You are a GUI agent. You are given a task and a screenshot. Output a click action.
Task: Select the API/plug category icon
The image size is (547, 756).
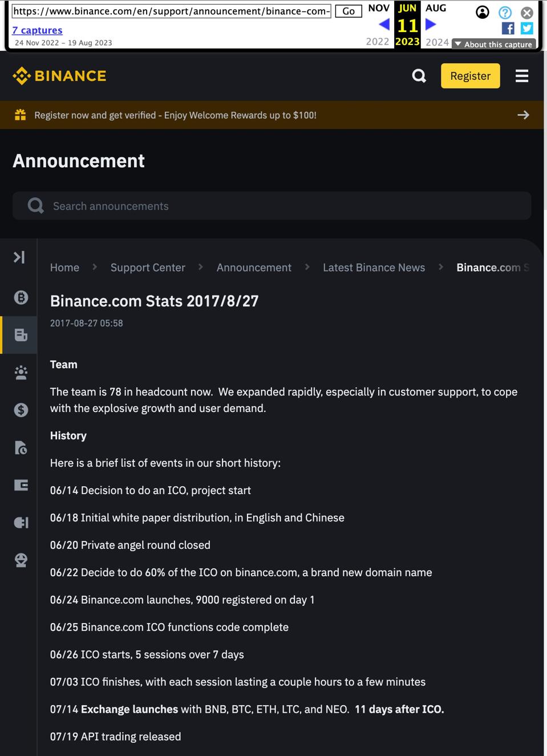(x=21, y=522)
